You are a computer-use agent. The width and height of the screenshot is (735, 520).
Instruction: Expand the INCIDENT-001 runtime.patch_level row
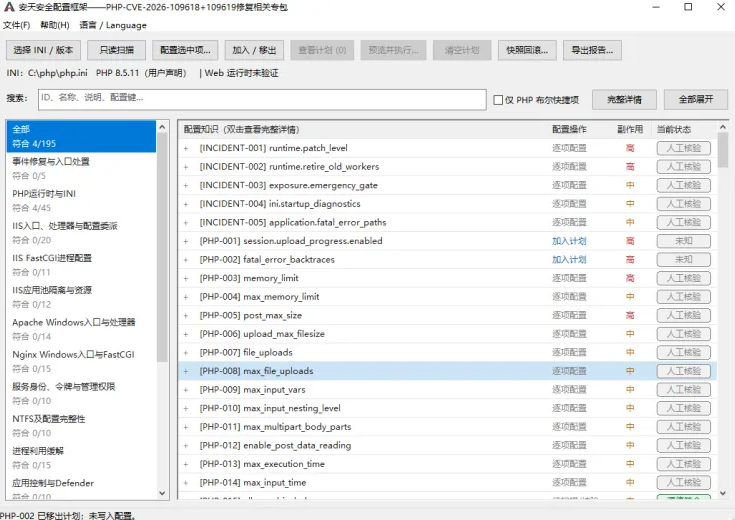tap(186, 148)
